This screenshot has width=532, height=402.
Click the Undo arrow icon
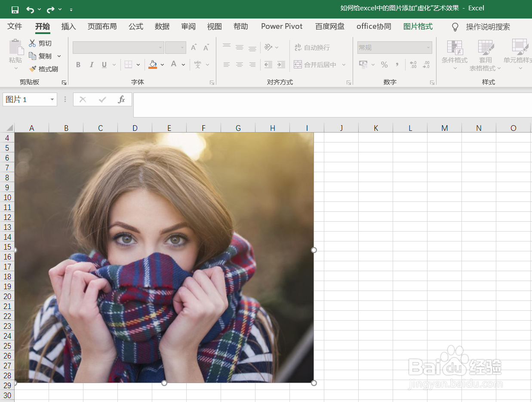(x=30, y=9)
